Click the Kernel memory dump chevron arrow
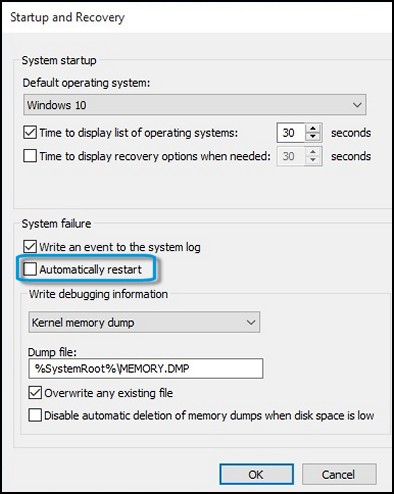The height and width of the screenshot is (494, 394). (251, 322)
